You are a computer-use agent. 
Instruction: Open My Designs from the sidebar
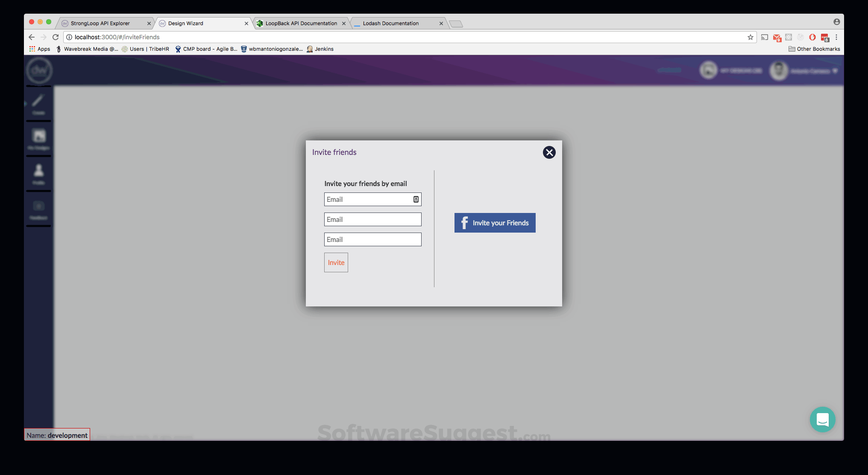pyautogui.click(x=38, y=139)
